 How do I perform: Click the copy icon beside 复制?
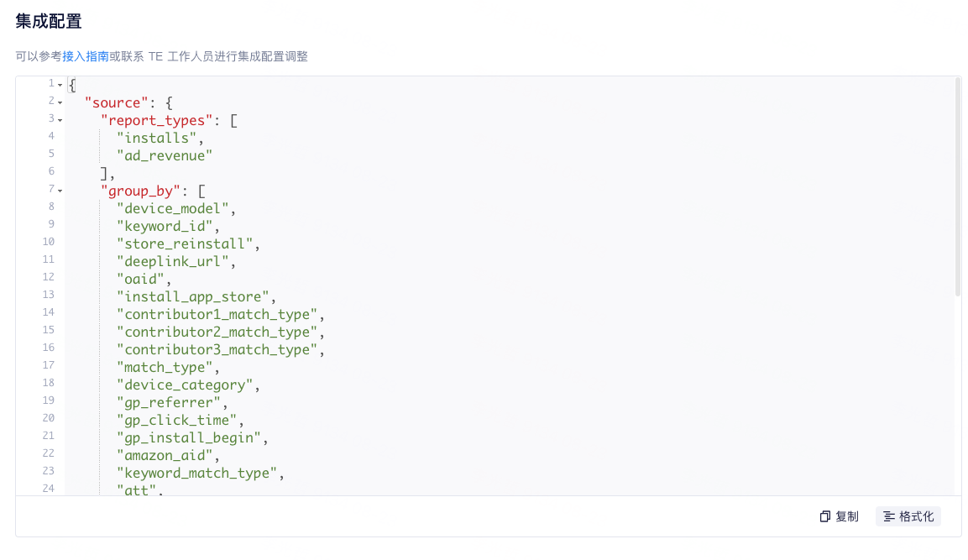tap(824, 516)
